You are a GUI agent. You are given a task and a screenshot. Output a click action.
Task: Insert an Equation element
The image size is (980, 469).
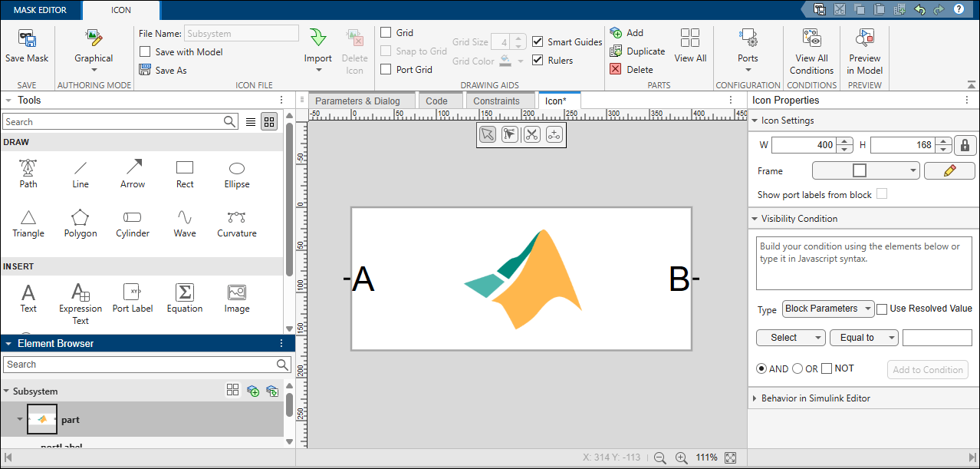[185, 299]
